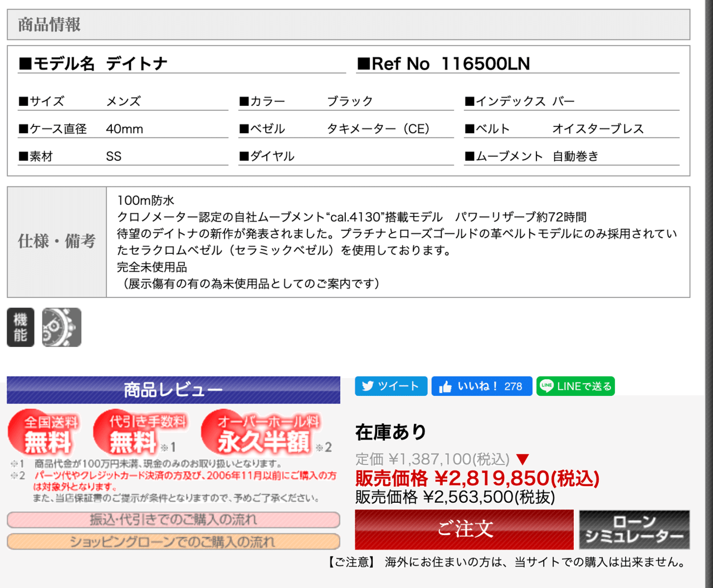Viewport: 713px width, 588px height.
Task: Click the モデル名 デイトナ heading
Action: coord(92,64)
